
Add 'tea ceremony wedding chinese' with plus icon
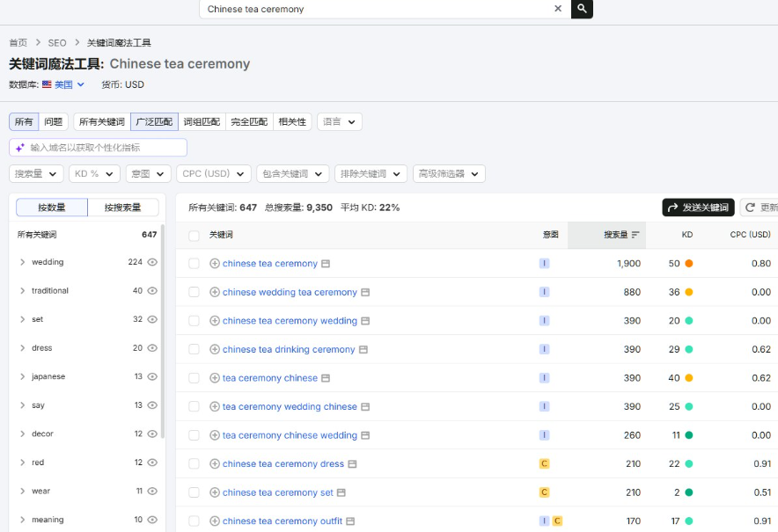[x=215, y=407]
